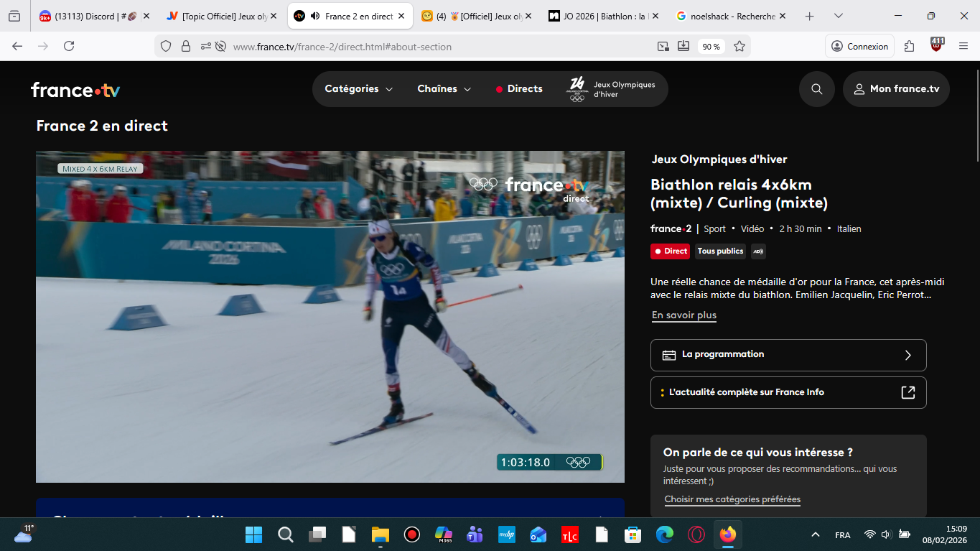Switch to the noelshack Recherche tab
980x551 pixels.
pos(732,16)
